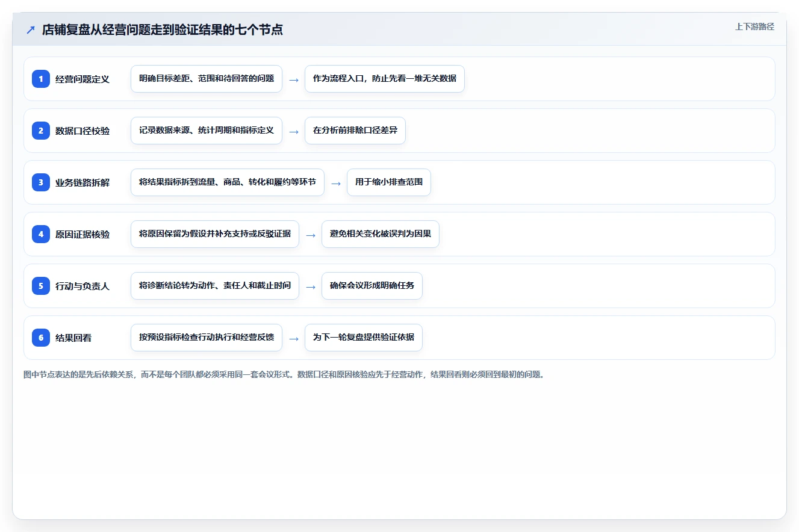Select the number 5 step badge
The width and height of the screenshot is (799, 532).
[41, 286]
